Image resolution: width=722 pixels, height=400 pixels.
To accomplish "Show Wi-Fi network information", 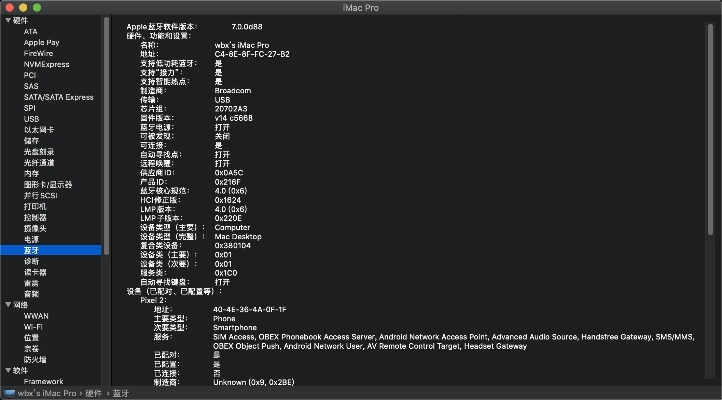I will (33, 326).
